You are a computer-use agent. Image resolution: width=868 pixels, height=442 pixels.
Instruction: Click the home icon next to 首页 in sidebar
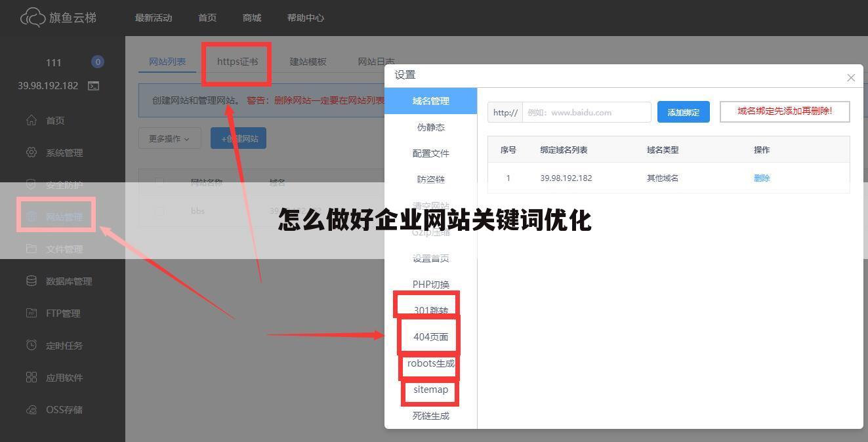pos(31,120)
